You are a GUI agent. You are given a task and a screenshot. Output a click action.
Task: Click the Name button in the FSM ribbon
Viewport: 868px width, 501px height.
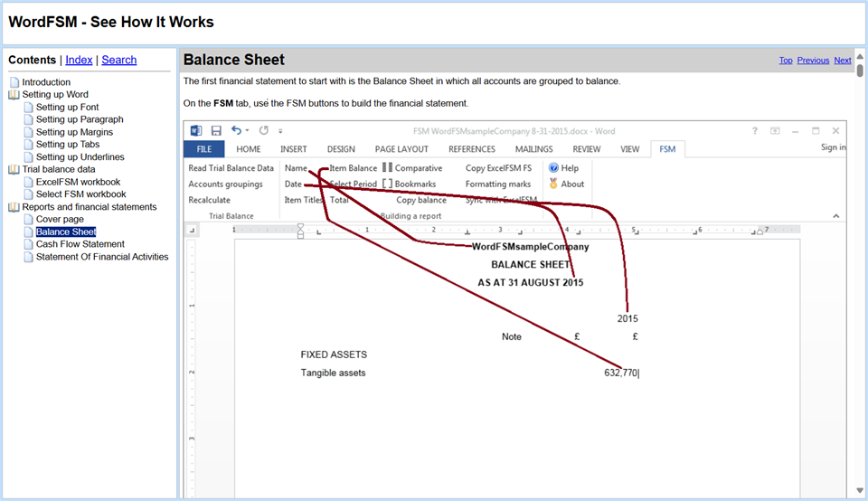tap(296, 167)
